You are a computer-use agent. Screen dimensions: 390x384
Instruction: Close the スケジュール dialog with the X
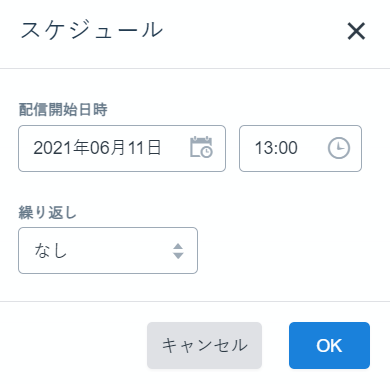click(356, 31)
